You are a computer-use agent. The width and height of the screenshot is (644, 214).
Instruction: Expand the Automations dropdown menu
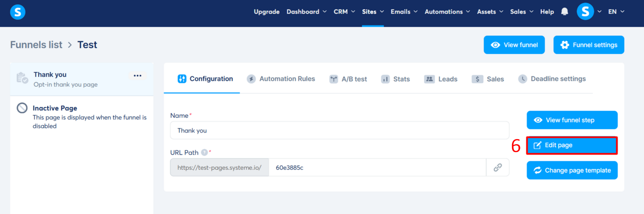click(447, 12)
